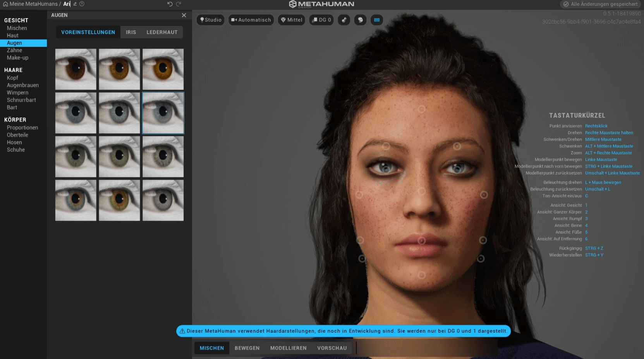Screen dimensions: 644x359
Task: Open Wimpern in the sidebar
Action: [x=17, y=93]
